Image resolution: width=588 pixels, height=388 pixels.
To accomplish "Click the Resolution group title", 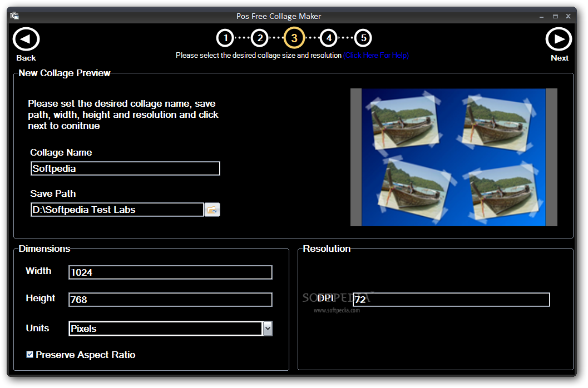I will click(x=327, y=248).
